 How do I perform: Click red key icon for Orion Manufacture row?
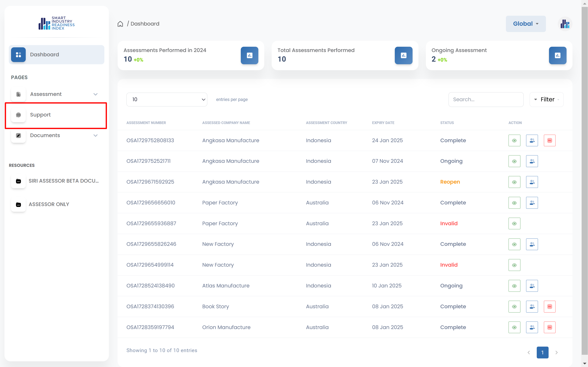[549, 327]
